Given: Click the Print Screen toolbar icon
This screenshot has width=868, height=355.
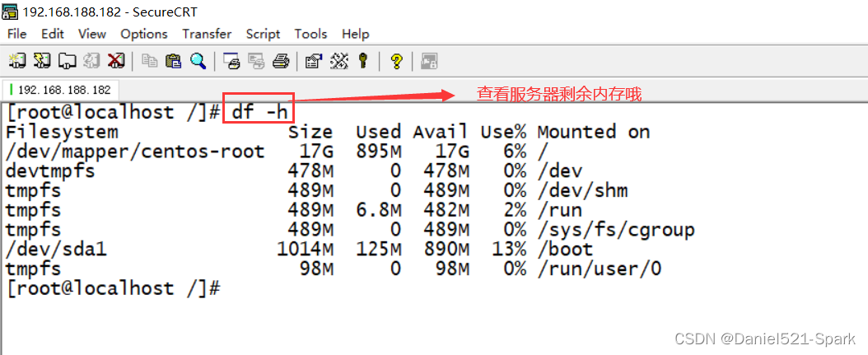Looking at the screenshot, I should [x=231, y=60].
